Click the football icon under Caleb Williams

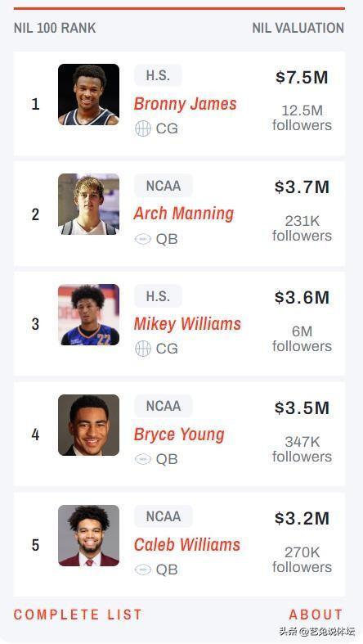[x=143, y=570]
